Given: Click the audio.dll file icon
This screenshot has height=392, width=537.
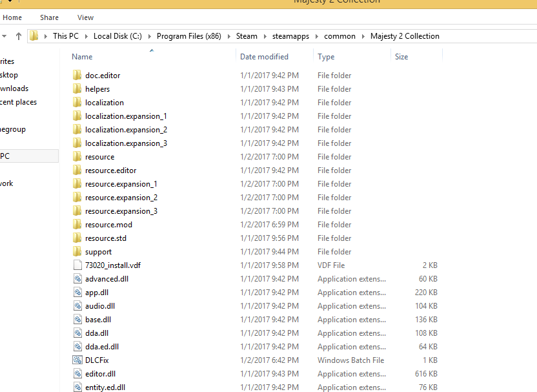Looking at the screenshot, I should point(77,305).
